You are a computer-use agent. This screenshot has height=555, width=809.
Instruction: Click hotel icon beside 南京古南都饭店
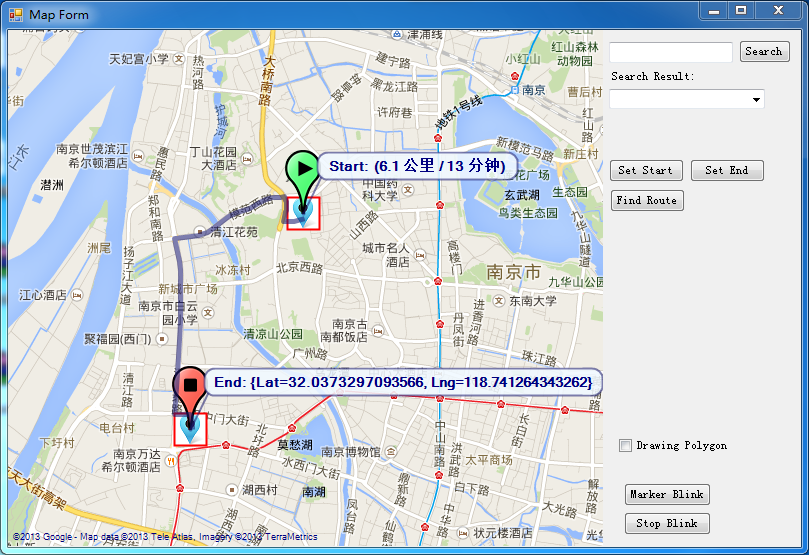coord(378,331)
